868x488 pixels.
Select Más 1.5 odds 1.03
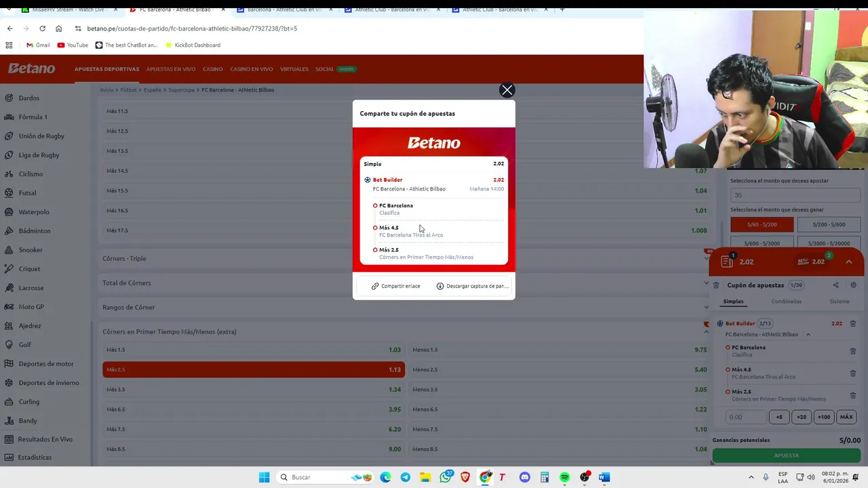click(254, 350)
